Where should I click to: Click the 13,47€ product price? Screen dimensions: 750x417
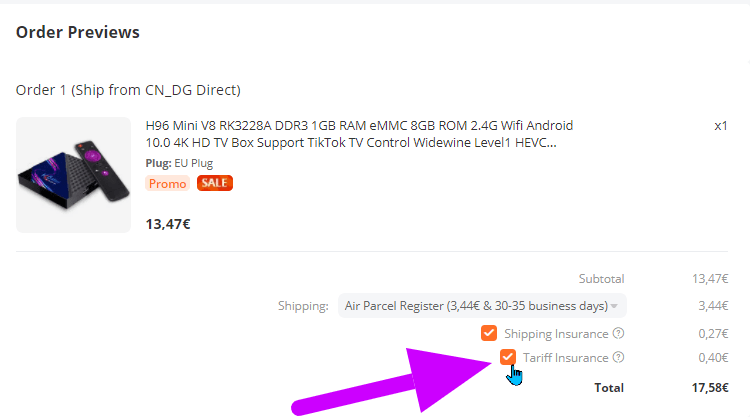[168, 224]
